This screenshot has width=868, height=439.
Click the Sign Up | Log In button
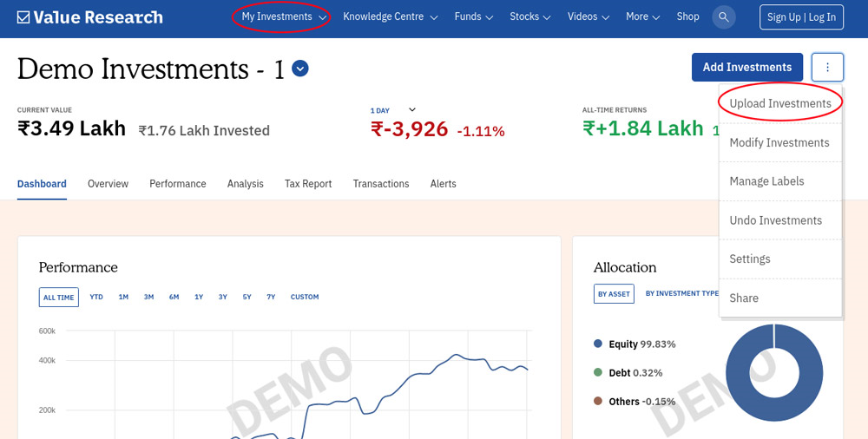coord(800,17)
